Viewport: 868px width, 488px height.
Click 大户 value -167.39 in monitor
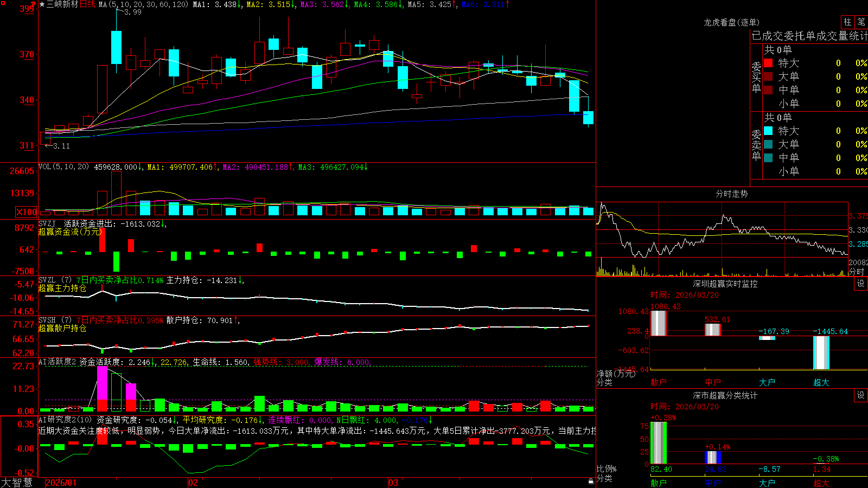click(774, 331)
